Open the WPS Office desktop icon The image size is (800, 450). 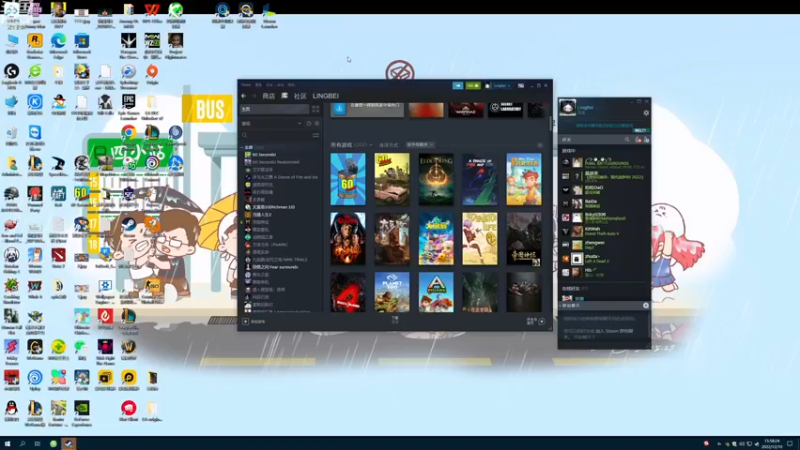pos(152,15)
